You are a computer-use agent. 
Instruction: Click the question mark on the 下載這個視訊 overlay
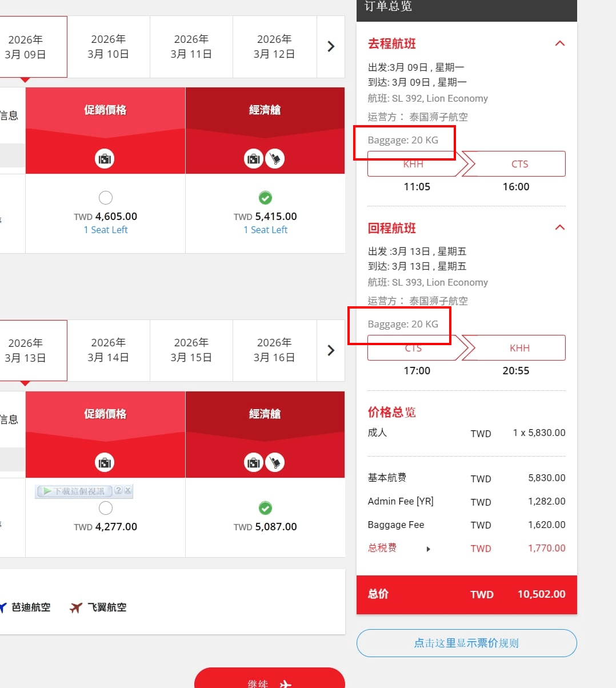(118, 490)
